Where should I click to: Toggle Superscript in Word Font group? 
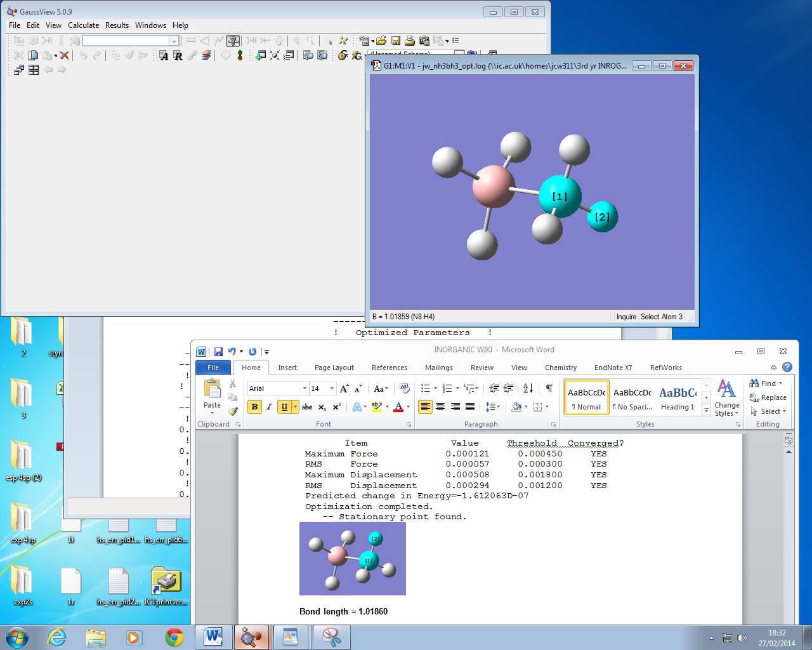click(337, 407)
